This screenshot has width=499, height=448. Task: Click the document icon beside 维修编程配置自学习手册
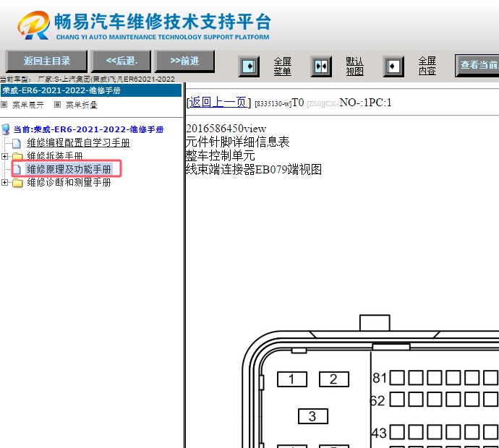[x=17, y=143]
